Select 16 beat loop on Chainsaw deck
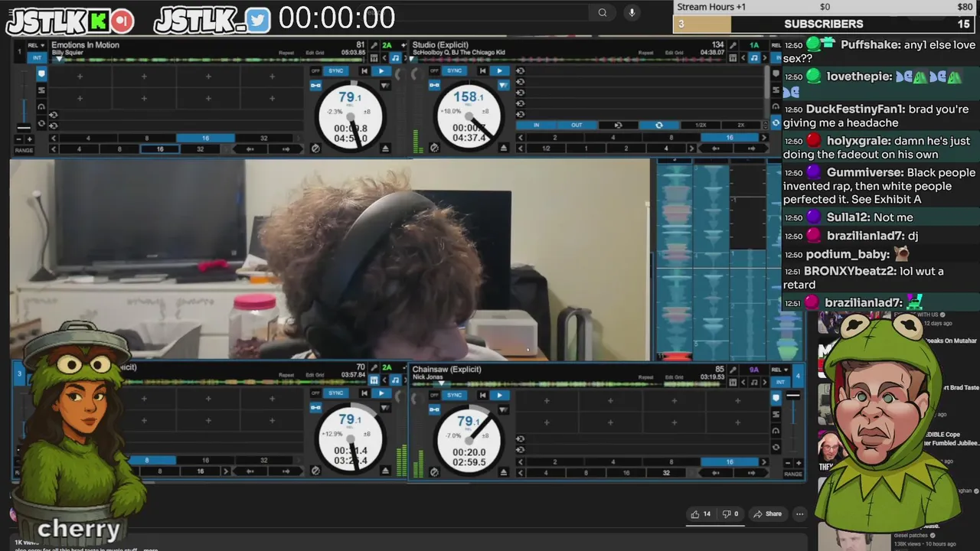The height and width of the screenshot is (551, 980). (729, 462)
